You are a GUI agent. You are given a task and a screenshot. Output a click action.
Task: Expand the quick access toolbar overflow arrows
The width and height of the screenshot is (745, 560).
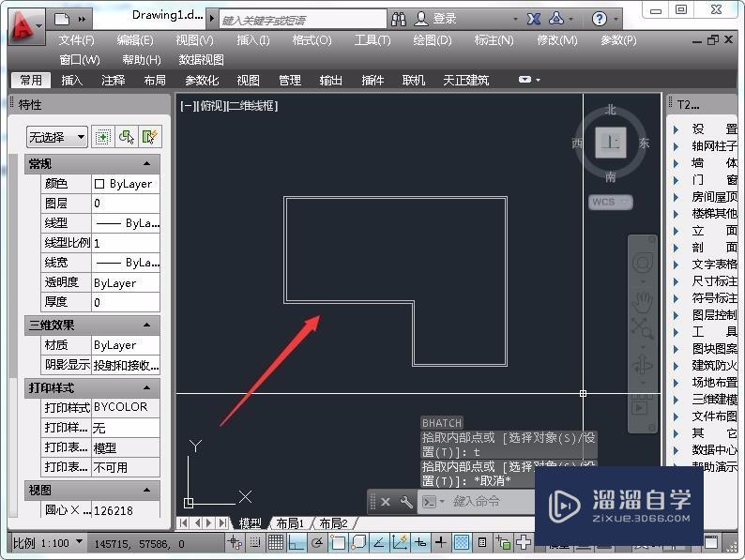[82, 20]
